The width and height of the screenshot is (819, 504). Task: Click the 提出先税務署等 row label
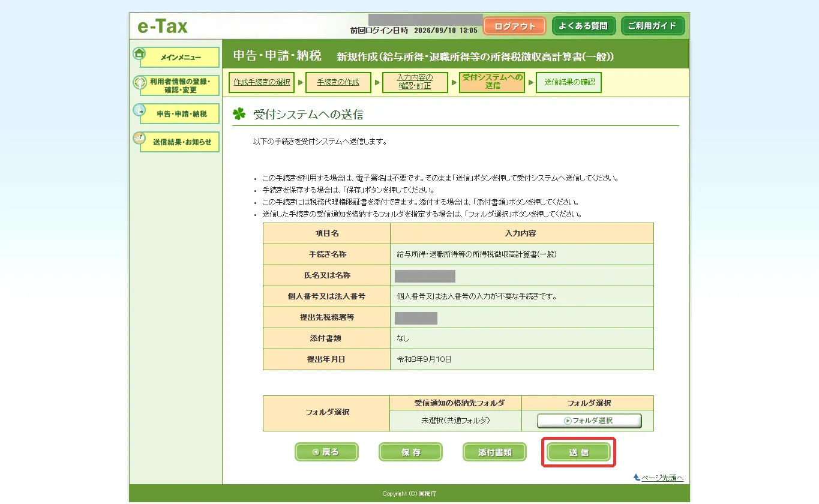pos(326,317)
